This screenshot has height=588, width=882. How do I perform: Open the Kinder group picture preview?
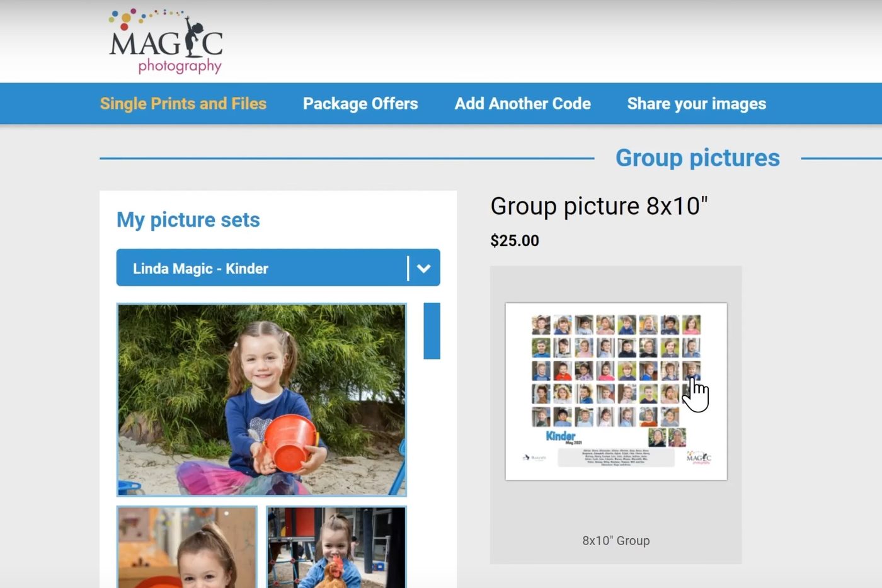pyautogui.click(x=616, y=392)
